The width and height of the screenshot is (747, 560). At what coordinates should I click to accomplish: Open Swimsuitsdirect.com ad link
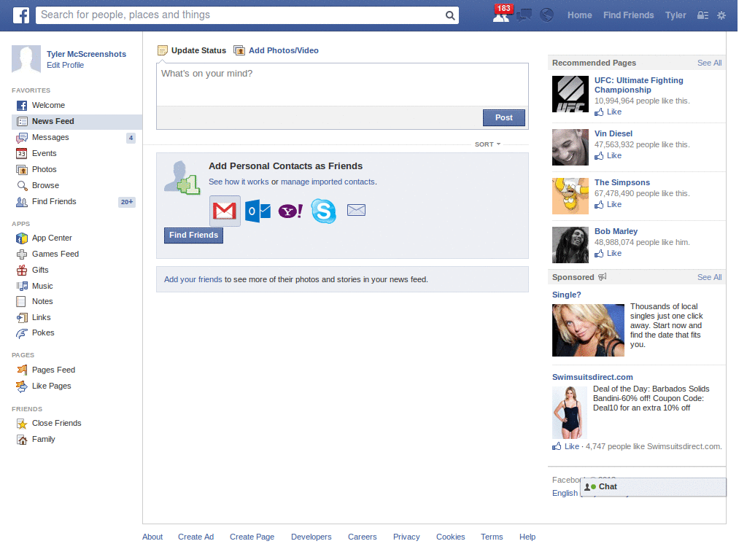click(x=592, y=377)
